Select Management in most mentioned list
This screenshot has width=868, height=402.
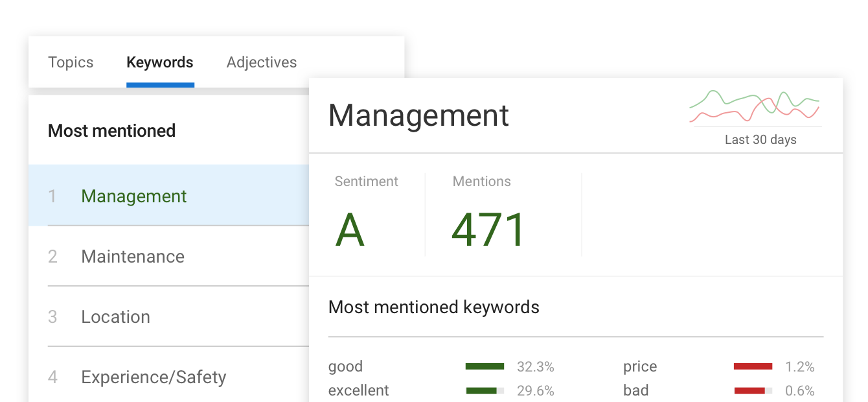134,196
